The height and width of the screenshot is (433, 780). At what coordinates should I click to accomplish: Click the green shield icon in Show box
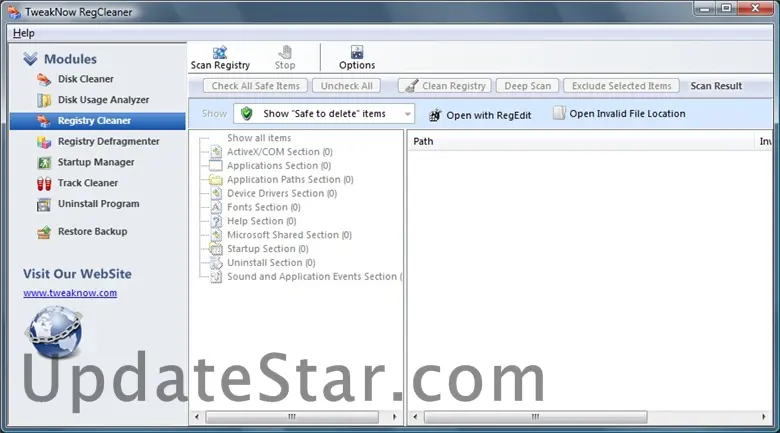(246, 114)
